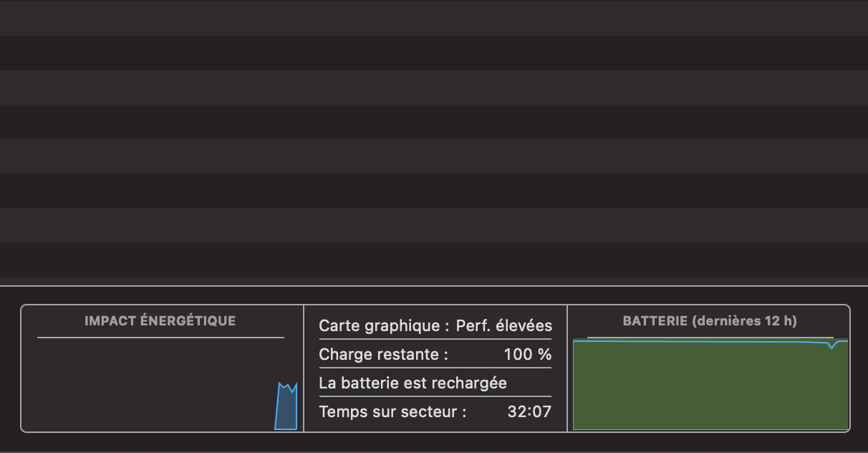Viewport: 868px width, 453px height.
Task: Click the La batterie est rechargée status
Action: pyautogui.click(x=413, y=383)
